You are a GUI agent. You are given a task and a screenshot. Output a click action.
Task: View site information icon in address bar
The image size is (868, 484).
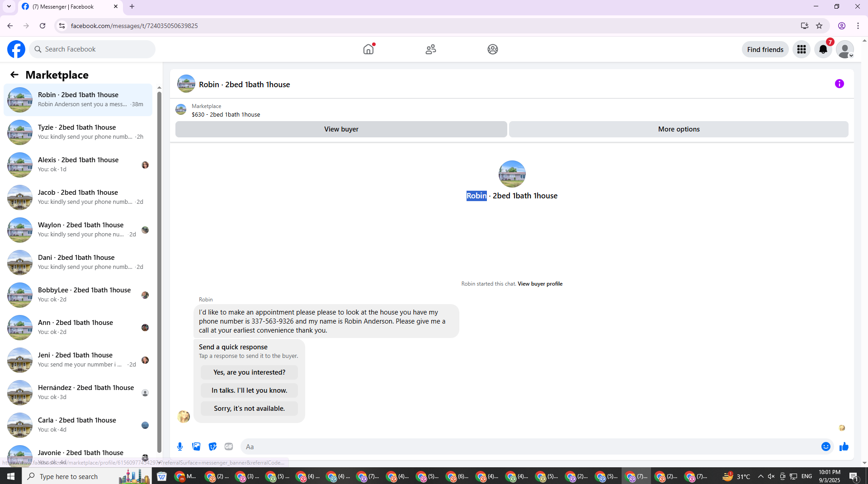coord(62,26)
